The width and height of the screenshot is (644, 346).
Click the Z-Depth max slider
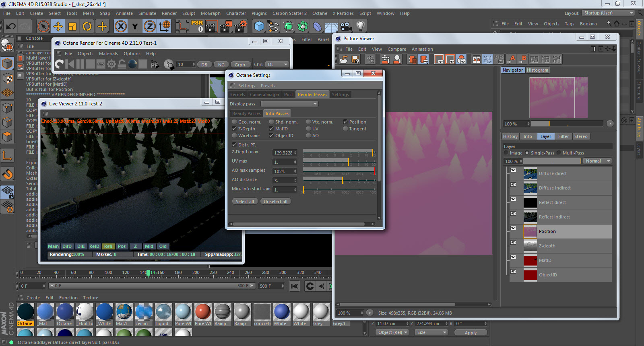pyautogui.click(x=339, y=152)
